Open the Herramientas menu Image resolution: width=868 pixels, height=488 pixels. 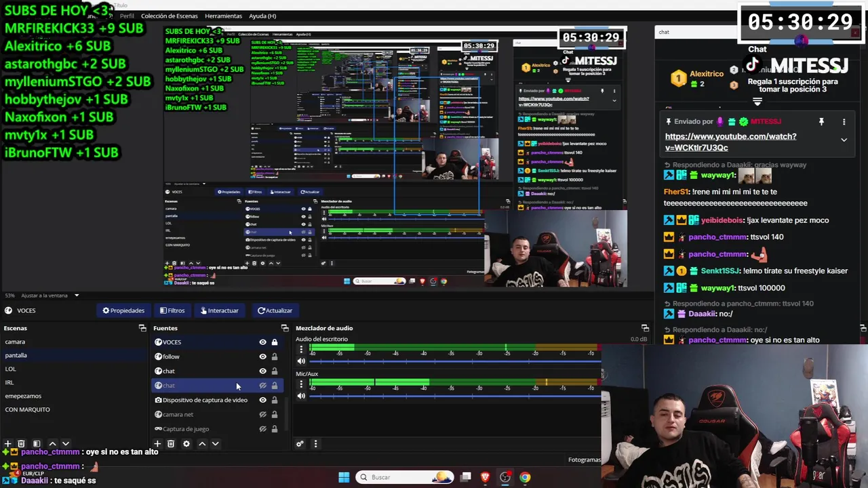pos(223,16)
